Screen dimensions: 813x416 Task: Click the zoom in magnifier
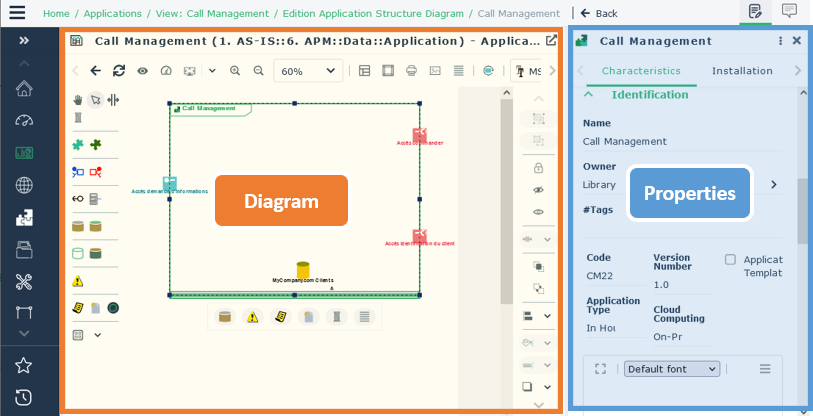tap(235, 71)
